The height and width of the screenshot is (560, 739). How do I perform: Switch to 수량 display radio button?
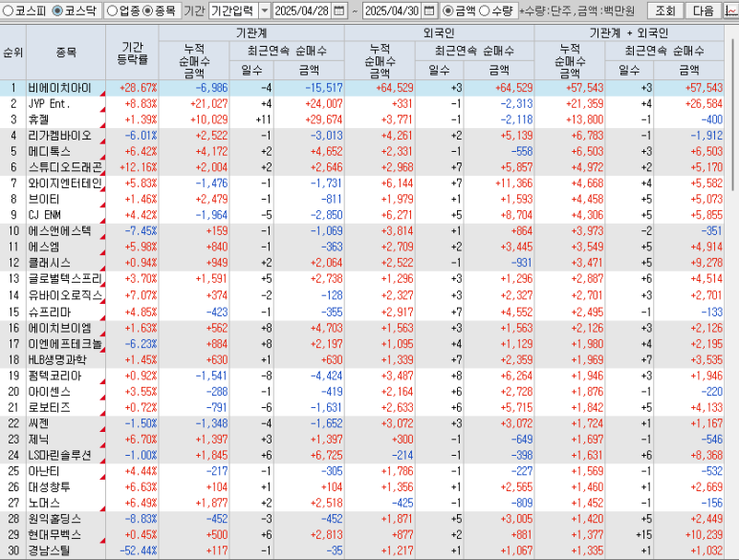(484, 11)
